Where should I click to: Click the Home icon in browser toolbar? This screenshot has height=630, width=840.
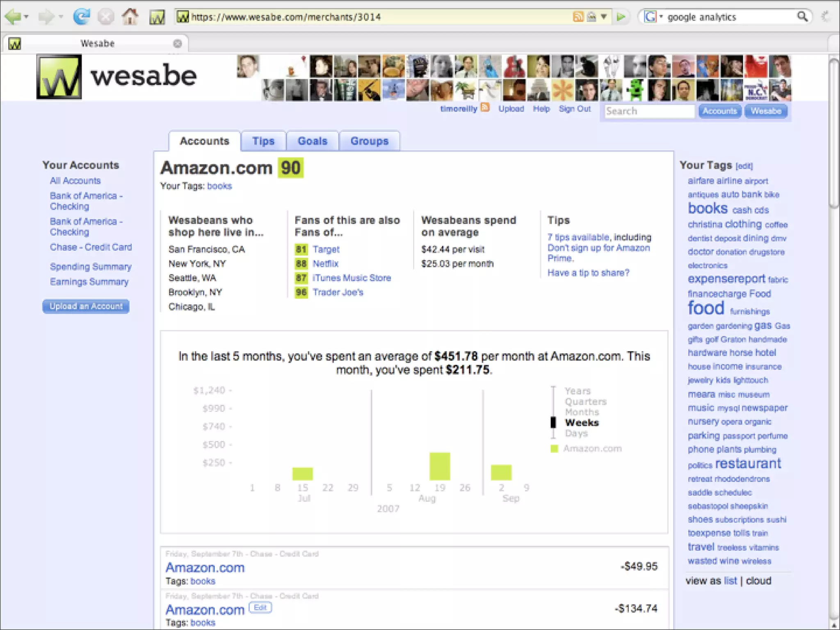pos(130,17)
